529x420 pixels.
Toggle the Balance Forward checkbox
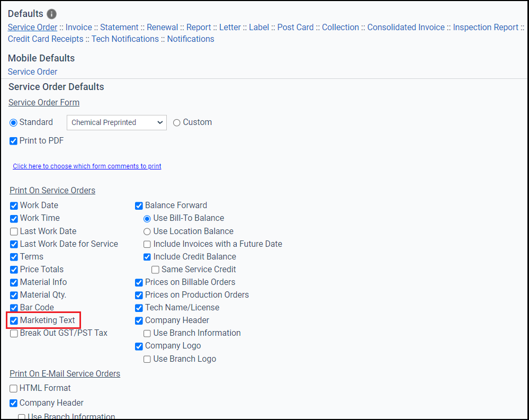click(x=139, y=206)
